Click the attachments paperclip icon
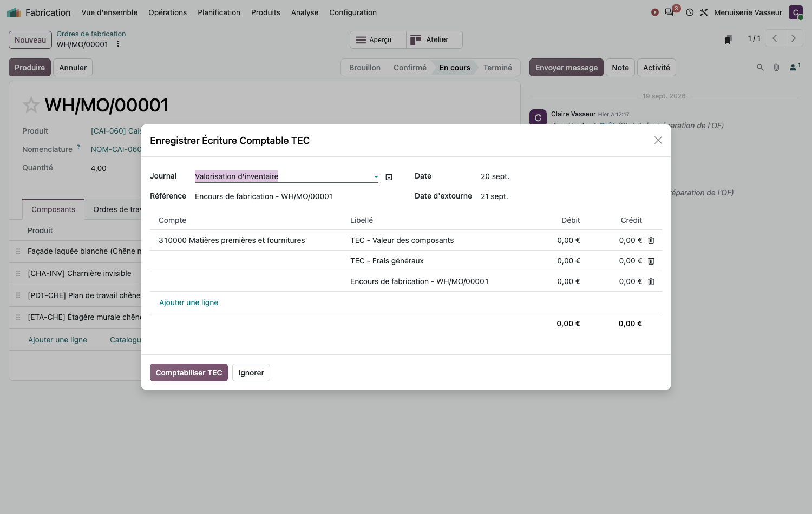The height and width of the screenshot is (514, 812). tap(776, 68)
